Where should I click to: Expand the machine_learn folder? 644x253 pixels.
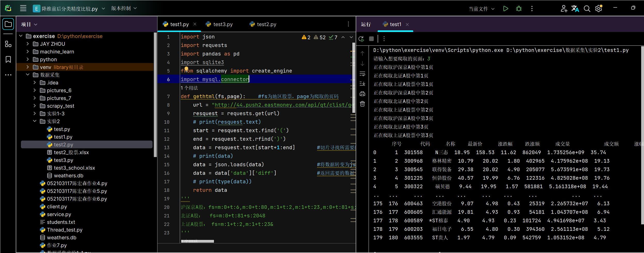(x=28, y=52)
